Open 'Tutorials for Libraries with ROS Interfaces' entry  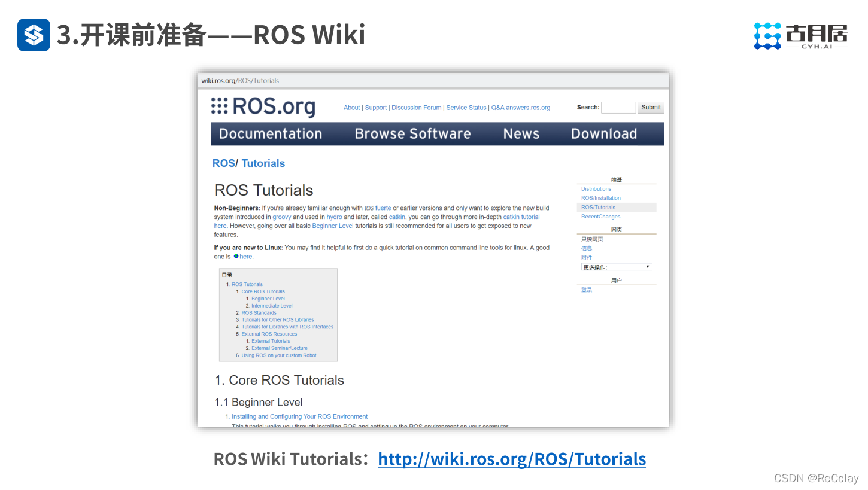pyautogui.click(x=287, y=327)
